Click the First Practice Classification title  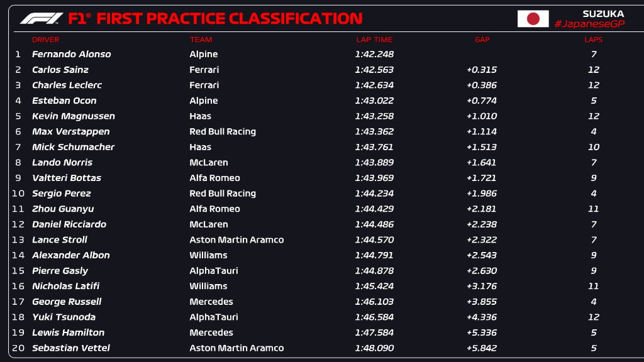tap(215, 18)
